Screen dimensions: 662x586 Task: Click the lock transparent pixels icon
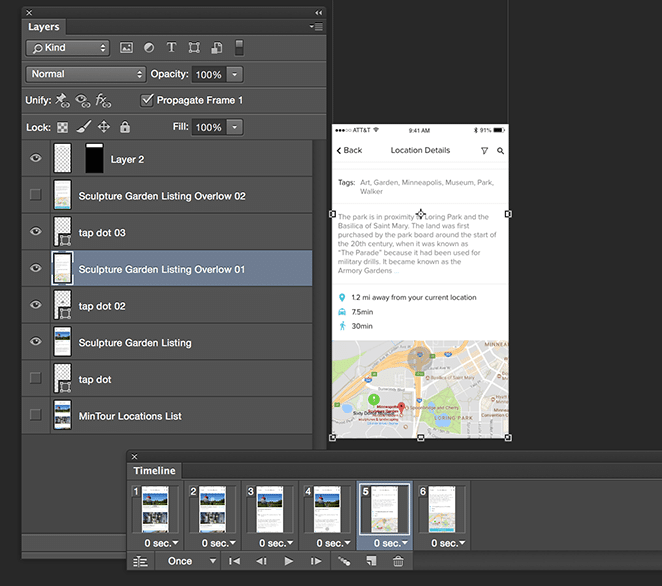pos(62,128)
